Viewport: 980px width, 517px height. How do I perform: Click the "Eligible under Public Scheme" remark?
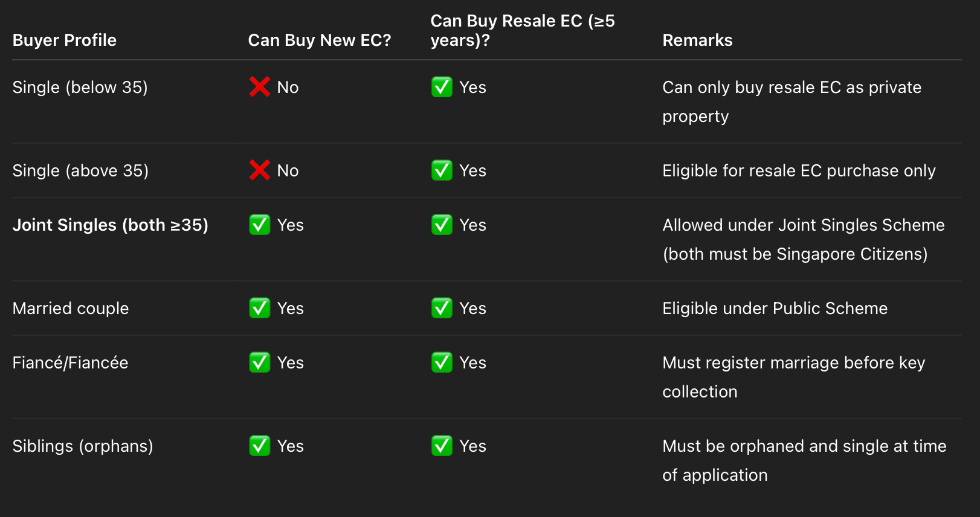(775, 308)
